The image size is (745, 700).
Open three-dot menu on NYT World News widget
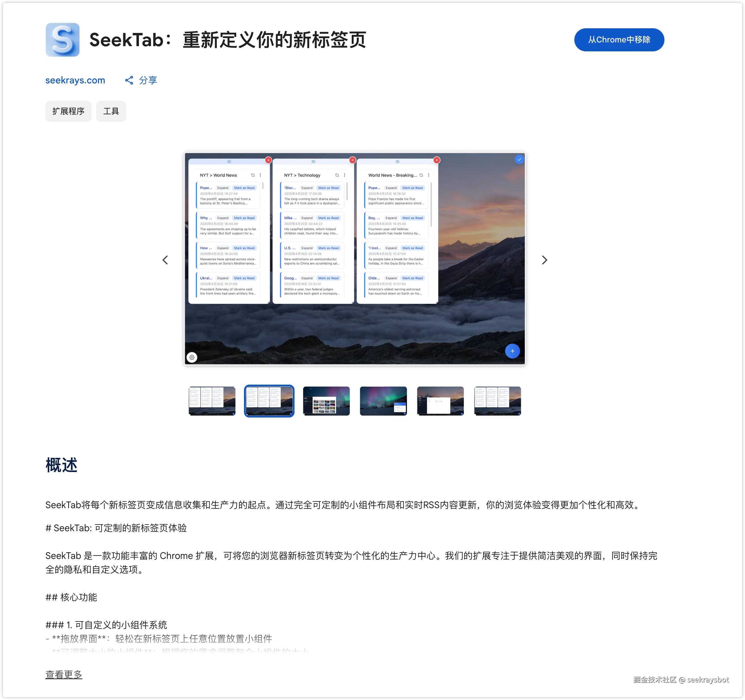point(260,175)
